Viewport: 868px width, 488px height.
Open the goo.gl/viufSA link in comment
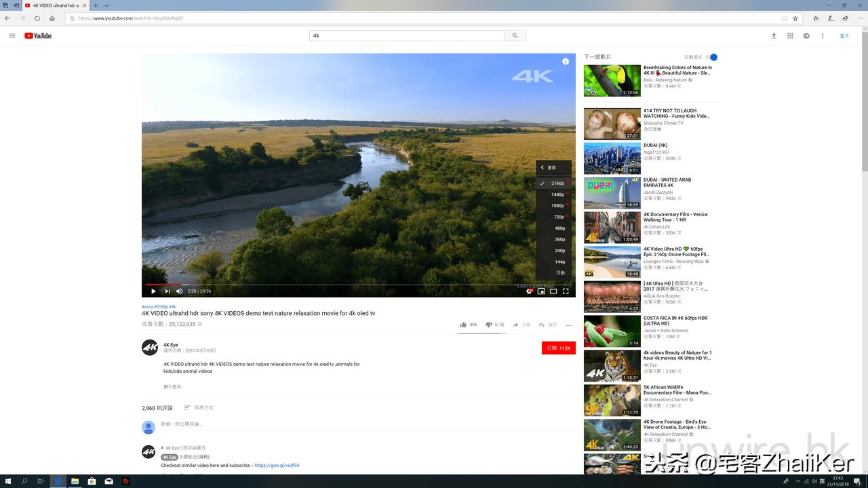tap(277, 466)
